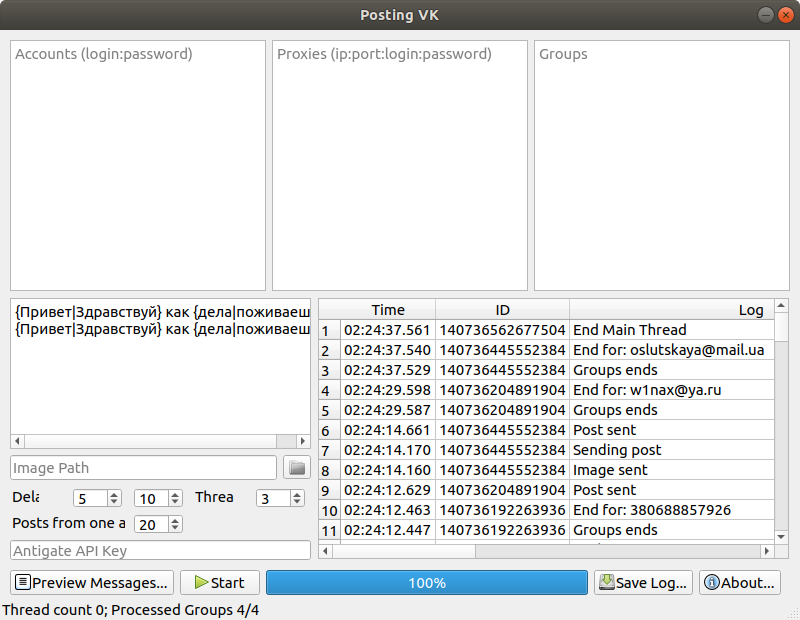Click the 100% progress bar

[427, 583]
